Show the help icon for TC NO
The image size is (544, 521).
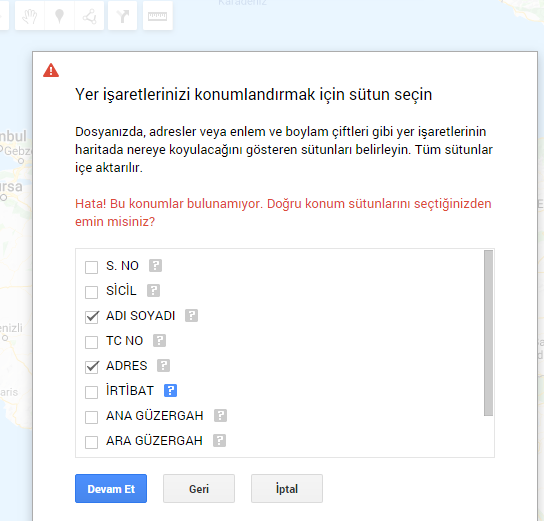point(160,341)
